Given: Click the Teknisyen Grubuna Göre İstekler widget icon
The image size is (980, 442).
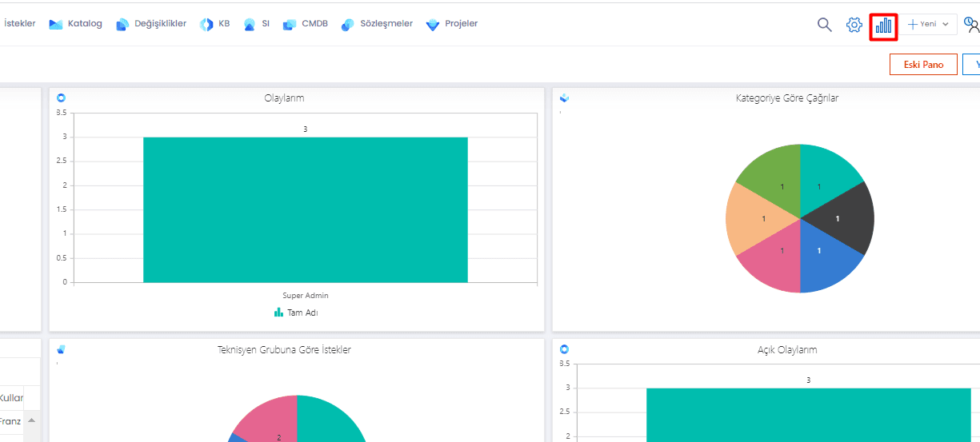Looking at the screenshot, I should [62, 349].
